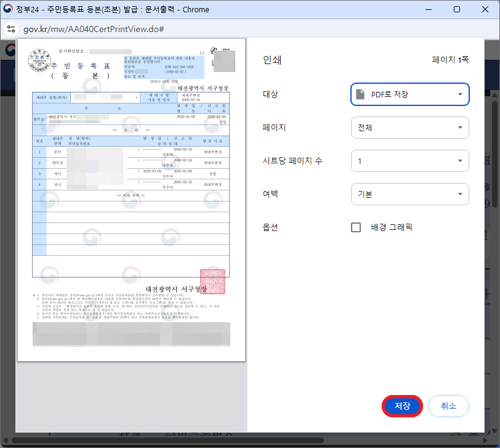Enable the 배경 그래픽 checkbox
The width and height of the screenshot is (500, 448).
pos(356,227)
